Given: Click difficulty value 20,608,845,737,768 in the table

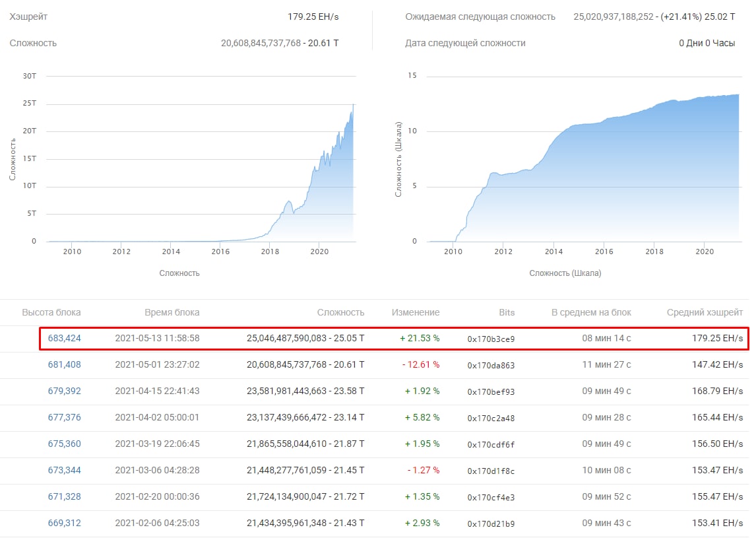Looking at the screenshot, I should tap(286, 365).
